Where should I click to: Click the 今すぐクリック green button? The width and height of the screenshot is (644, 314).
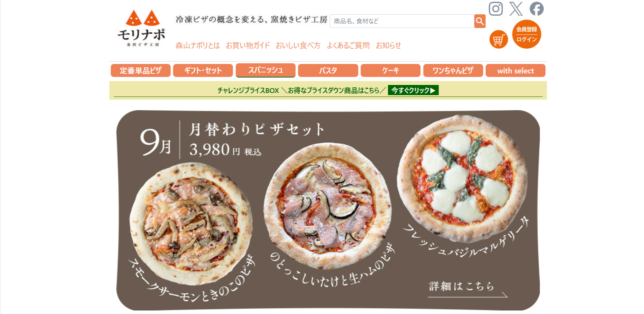pyautogui.click(x=413, y=90)
